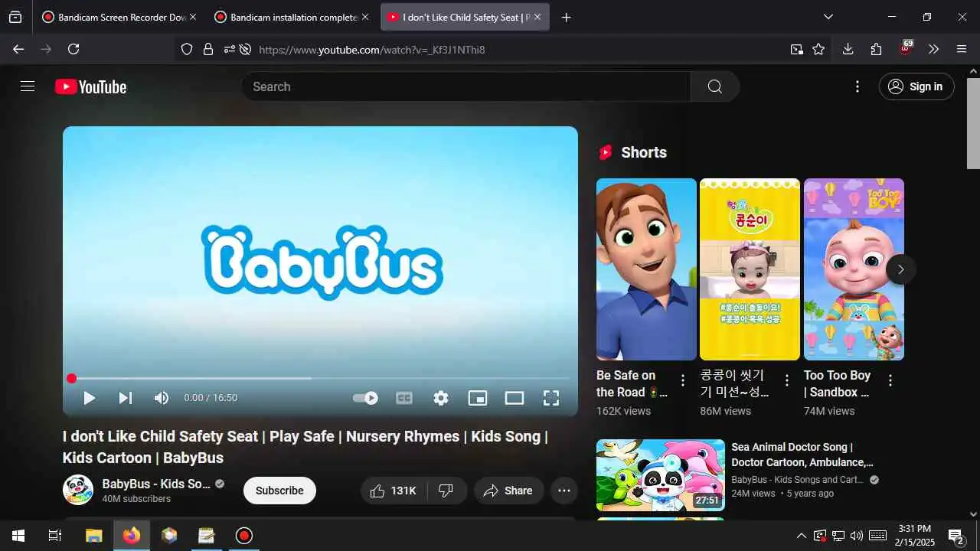This screenshot has height=551, width=980.
Task: Click the search magnifier button
Action: pos(715,86)
